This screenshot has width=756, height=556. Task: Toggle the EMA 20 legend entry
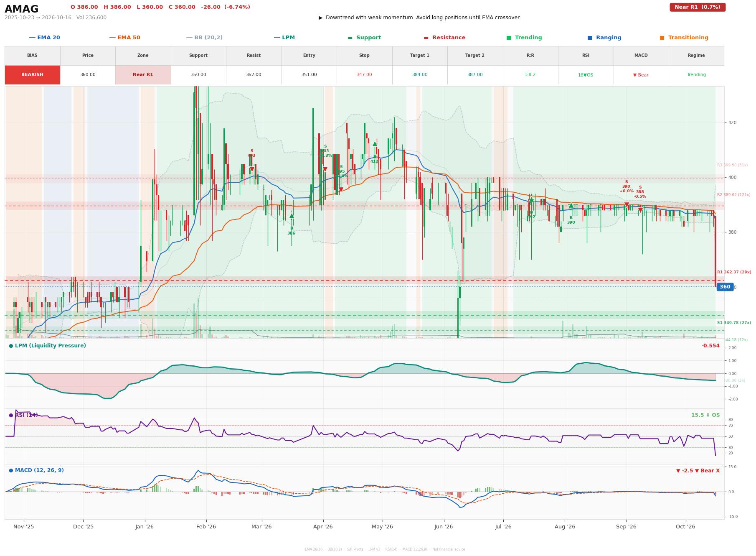(x=44, y=38)
